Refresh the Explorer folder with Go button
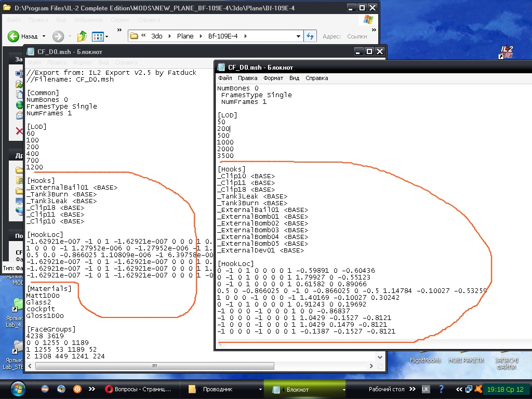Screen dimensions: 532x399 310,36
